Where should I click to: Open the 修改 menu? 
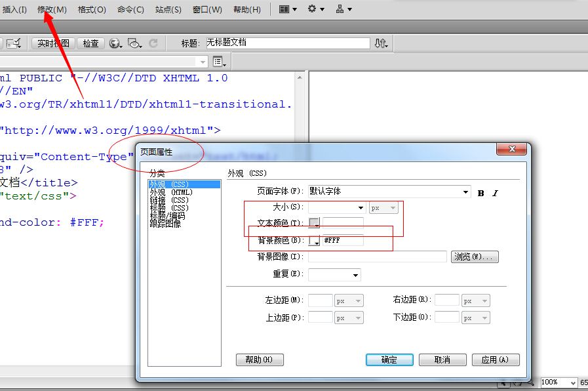click(53, 9)
